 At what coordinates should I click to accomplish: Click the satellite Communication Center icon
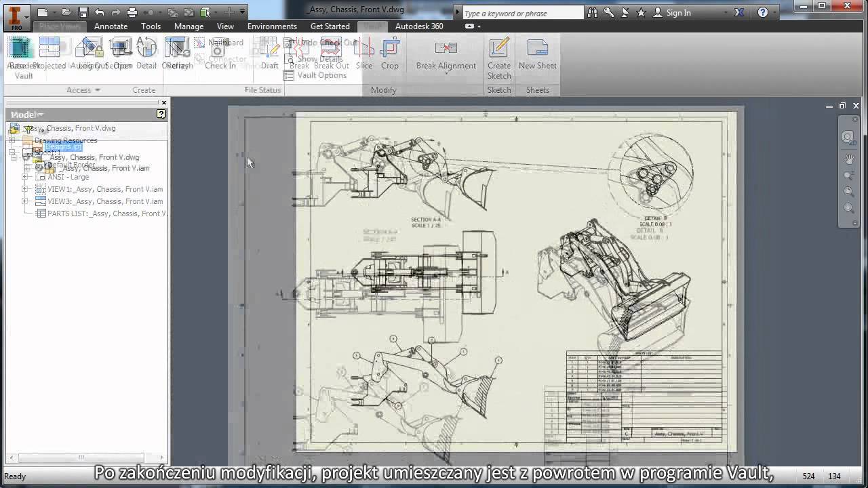click(625, 12)
